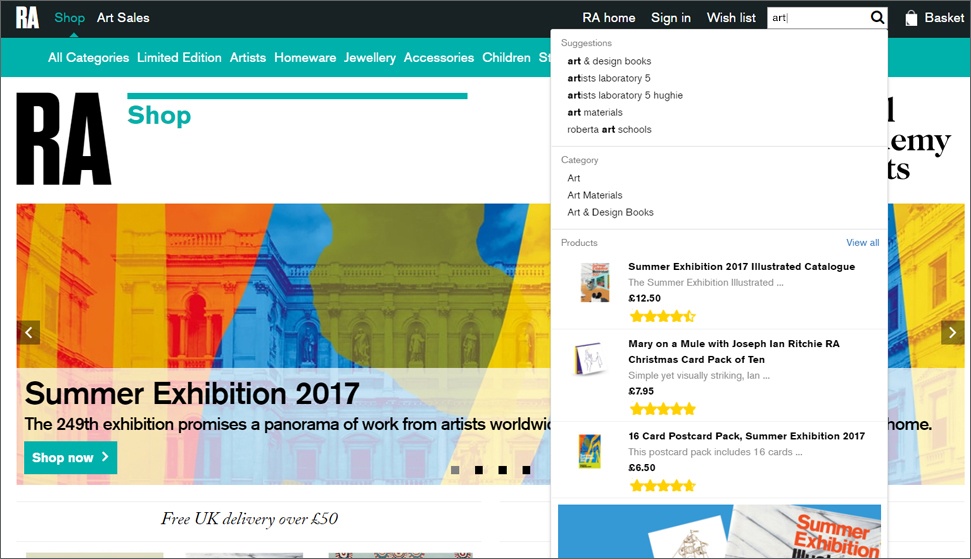Click the Sign in link
971x559 pixels.
(671, 18)
